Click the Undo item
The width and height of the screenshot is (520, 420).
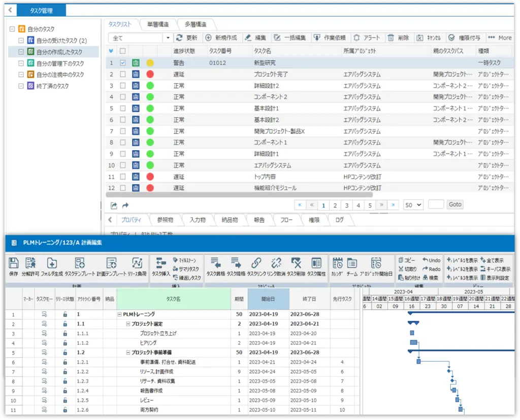tap(432, 260)
